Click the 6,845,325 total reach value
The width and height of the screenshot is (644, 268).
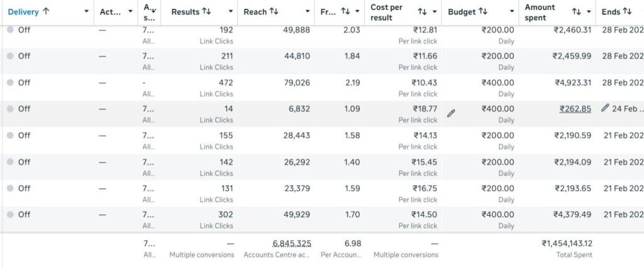click(292, 243)
